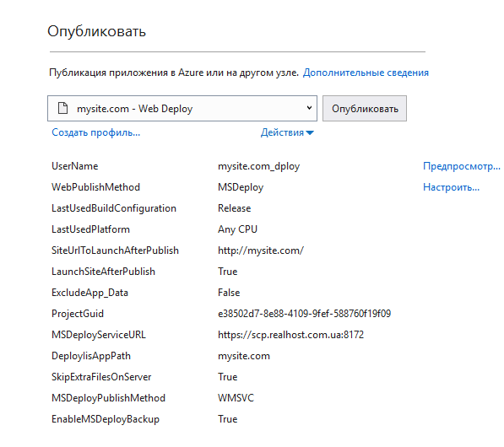This screenshot has height=447, width=504.
Task: Select the EnableMSDeployBackup True value
Action: point(228,419)
